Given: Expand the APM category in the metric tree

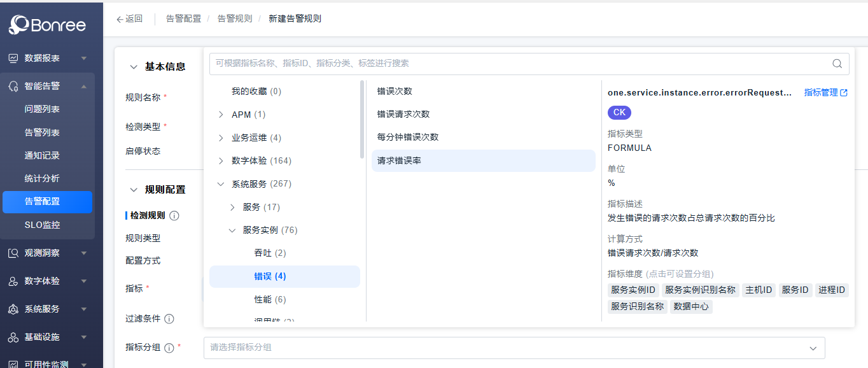Looking at the screenshot, I should (x=220, y=113).
